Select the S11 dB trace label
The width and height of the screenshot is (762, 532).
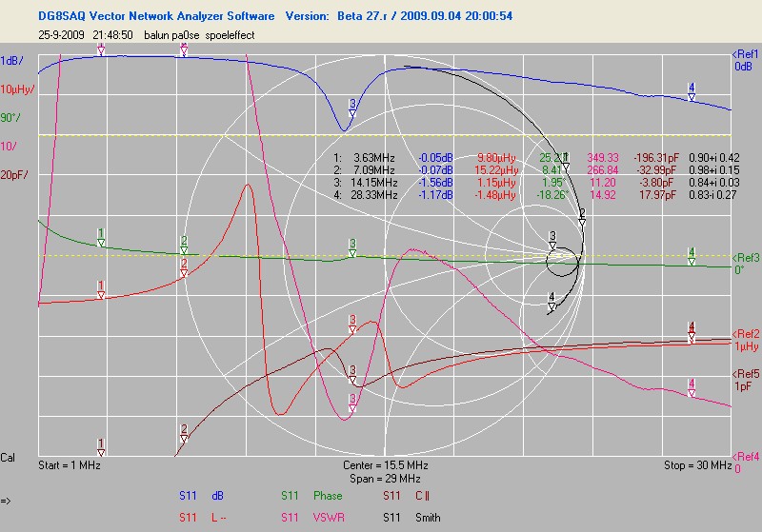point(201,496)
